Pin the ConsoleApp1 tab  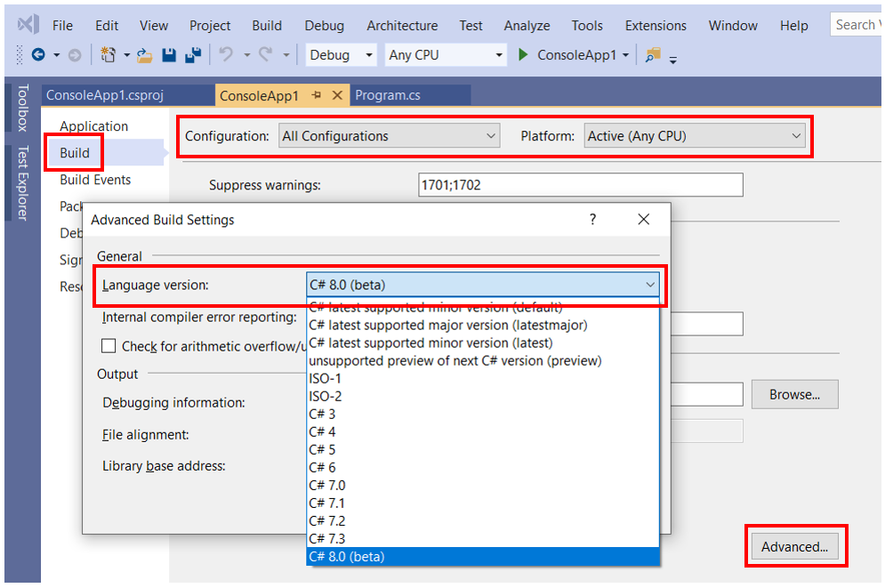(x=317, y=95)
